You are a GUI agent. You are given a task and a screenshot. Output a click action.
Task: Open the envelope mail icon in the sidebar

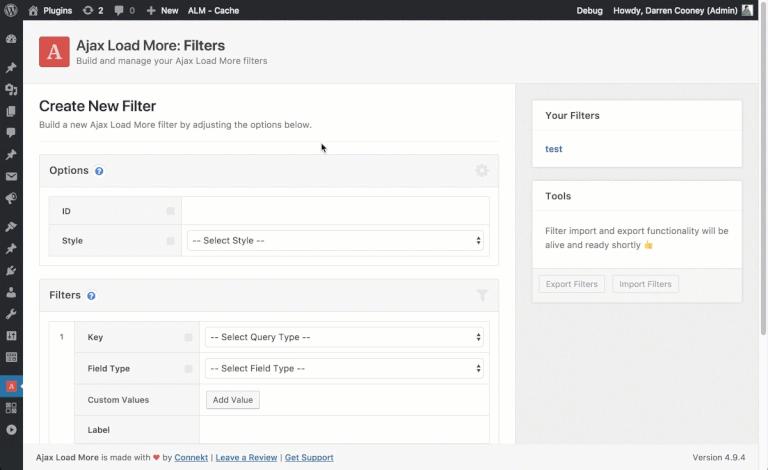pyautogui.click(x=11, y=176)
